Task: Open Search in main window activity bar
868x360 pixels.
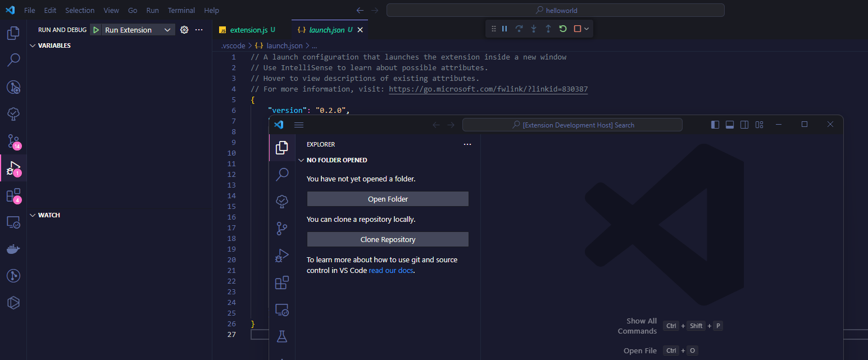Action: [x=13, y=60]
